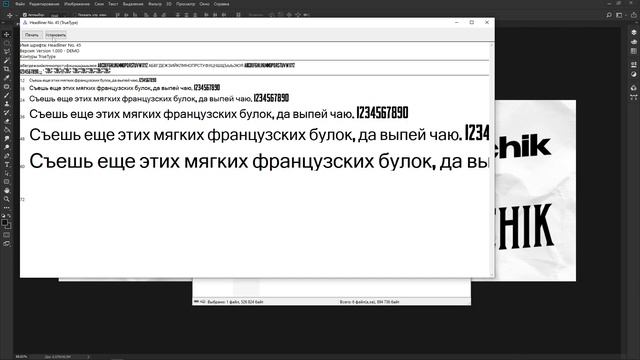Screen dimensions: 640x360
Task: Open the Просмотр menu
Action: tap(186, 4)
